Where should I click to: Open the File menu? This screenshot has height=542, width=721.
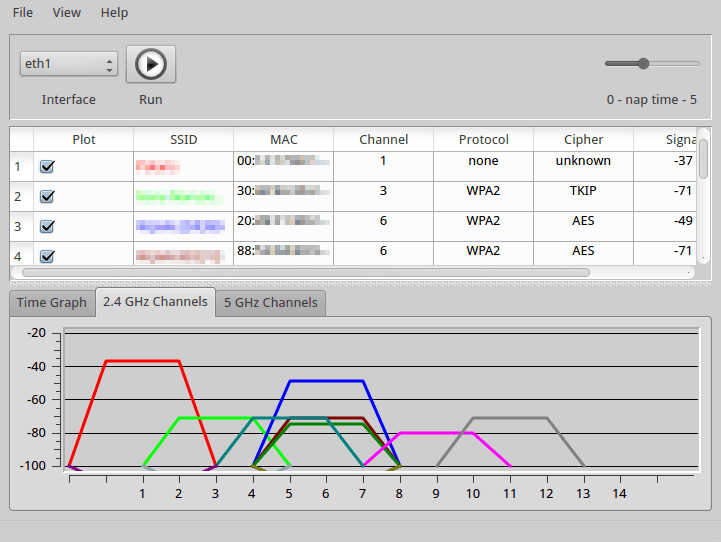23,13
